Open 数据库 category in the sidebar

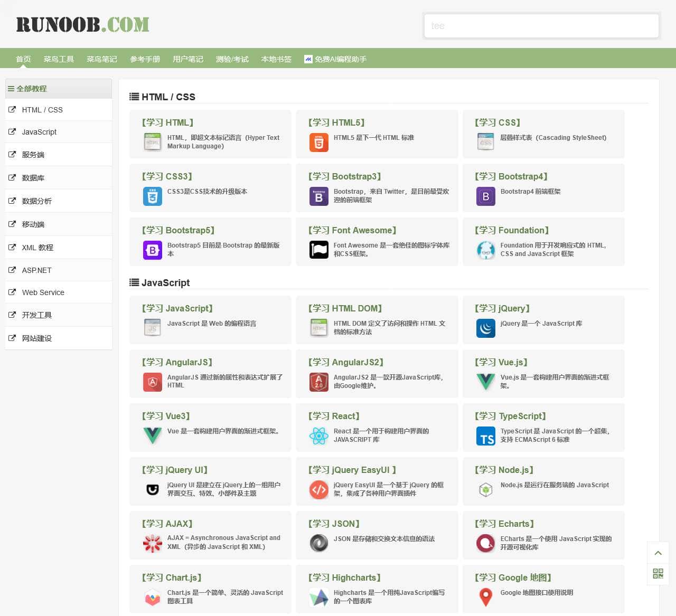click(x=33, y=178)
